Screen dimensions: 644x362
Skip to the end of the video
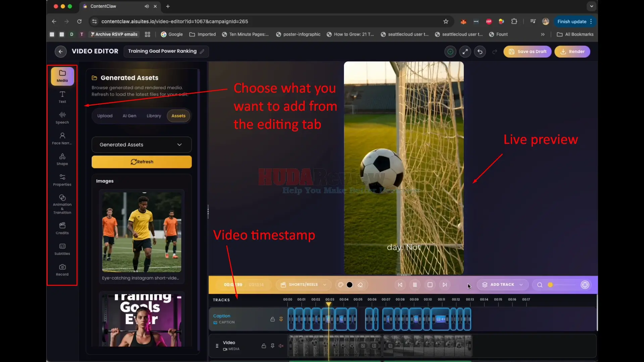pyautogui.click(x=445, y=285)
